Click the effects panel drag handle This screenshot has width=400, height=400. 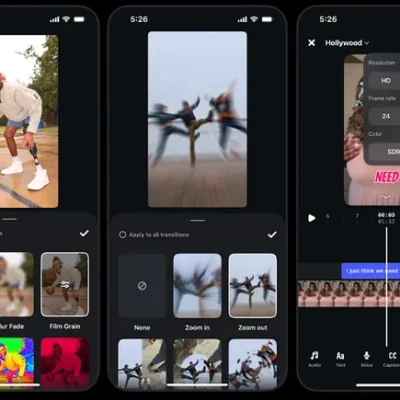coord(9,219)
